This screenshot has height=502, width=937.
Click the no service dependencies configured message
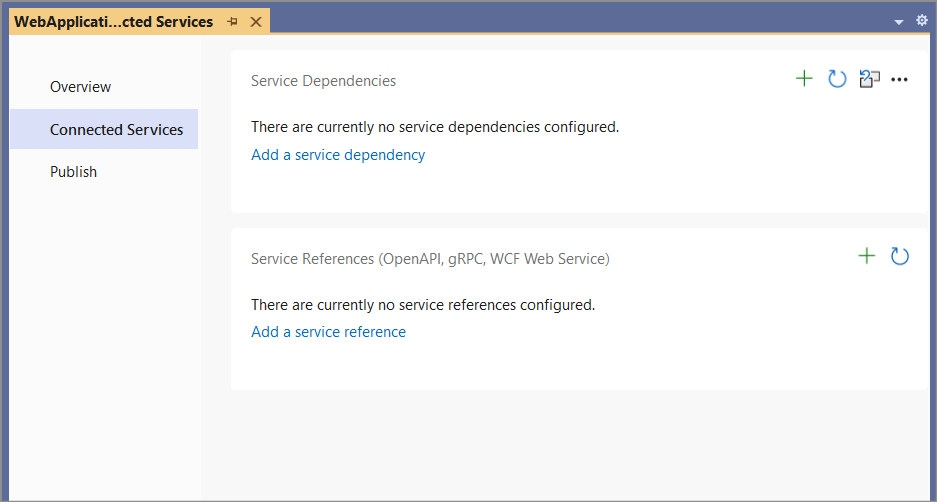[435, 127]
